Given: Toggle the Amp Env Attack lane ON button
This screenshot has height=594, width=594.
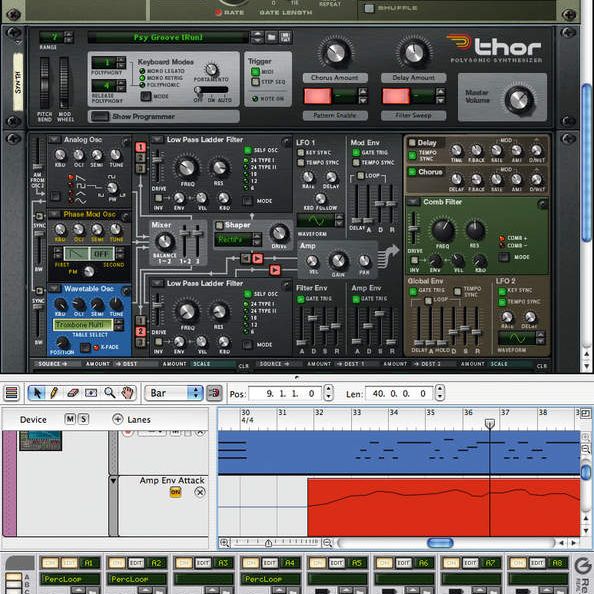Looking at the screenshot, I should 175,492.
